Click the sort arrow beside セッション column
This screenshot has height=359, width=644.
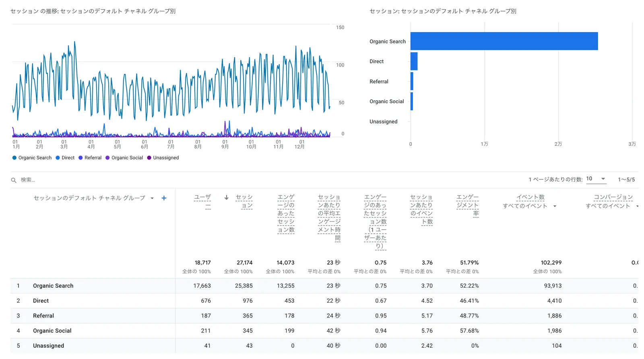[227, 197]
